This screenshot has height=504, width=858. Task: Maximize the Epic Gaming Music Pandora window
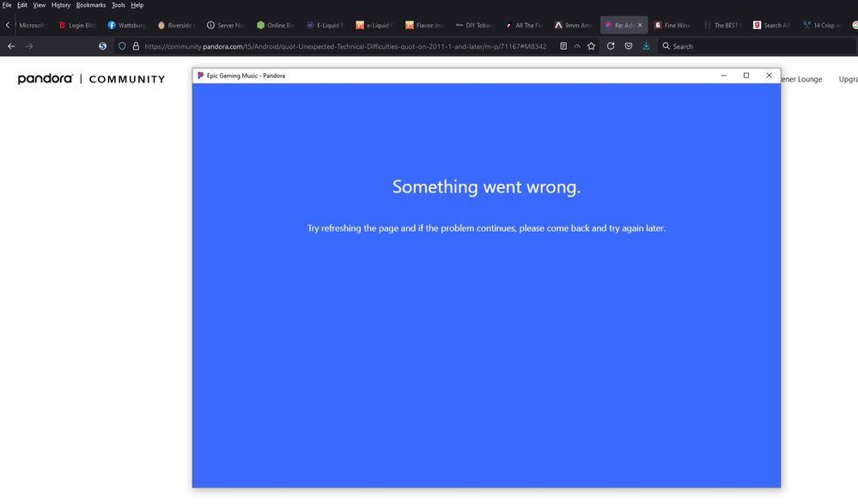coord(746,76)
